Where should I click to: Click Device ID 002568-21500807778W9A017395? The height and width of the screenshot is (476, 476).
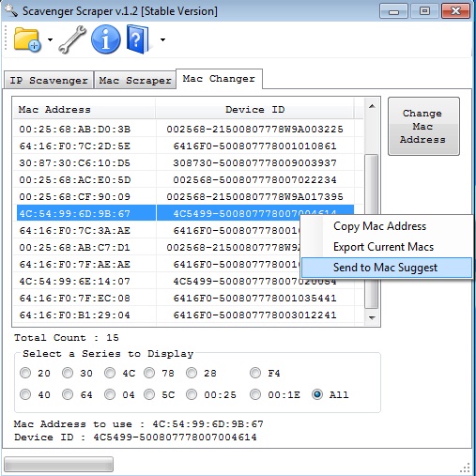coord(254,197)
